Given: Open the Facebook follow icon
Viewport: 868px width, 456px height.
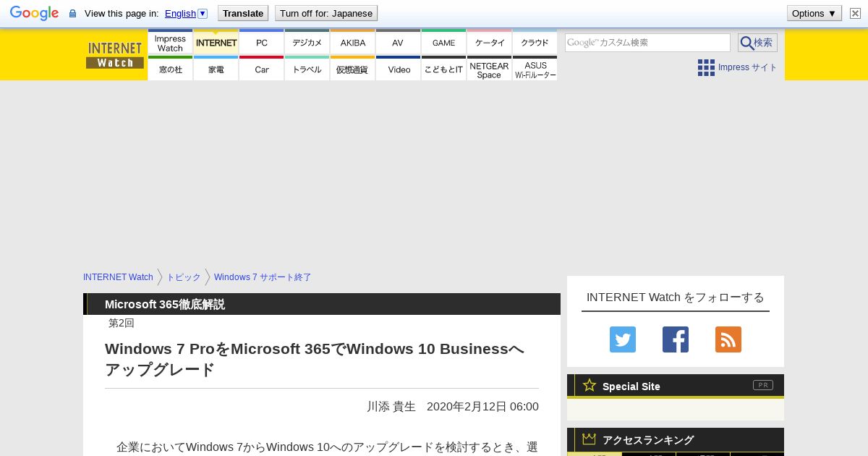Looking at the screenshot, I should 676,339.
